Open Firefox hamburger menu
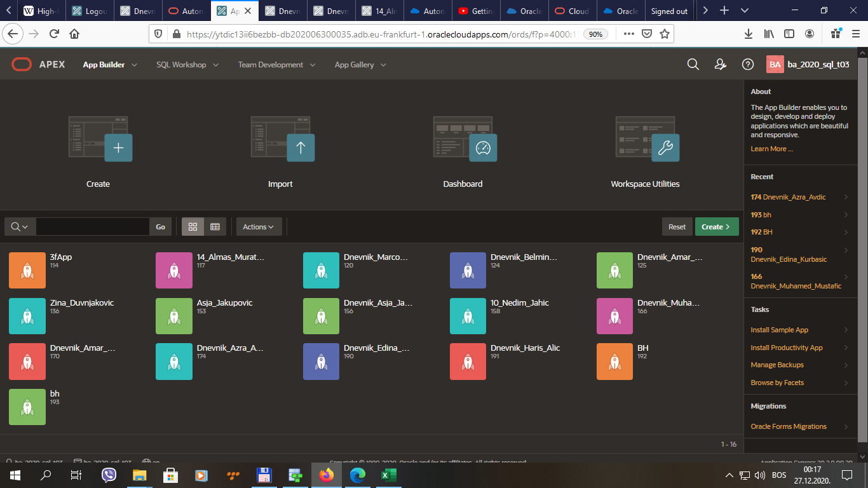The width and height of the screenshot is (868, 488). point(857,34)
